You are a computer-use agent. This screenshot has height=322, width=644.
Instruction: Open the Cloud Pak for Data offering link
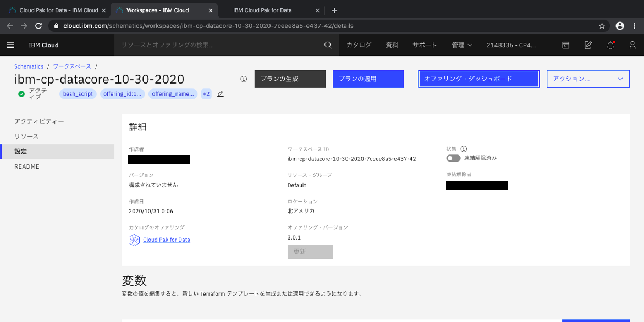[x=166, y=240]
